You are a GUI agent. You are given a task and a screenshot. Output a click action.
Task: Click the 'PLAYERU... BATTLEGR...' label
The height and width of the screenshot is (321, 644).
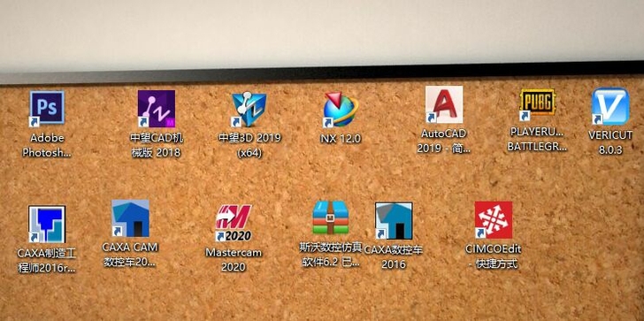click(537, 140)
